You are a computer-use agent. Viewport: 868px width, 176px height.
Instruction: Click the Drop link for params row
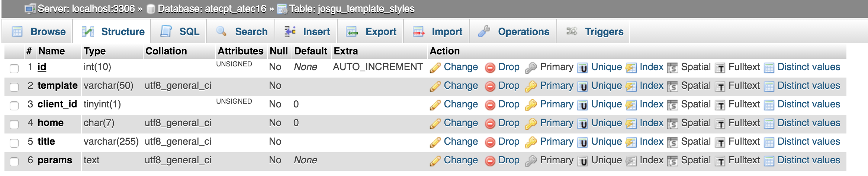pos(508,160)
